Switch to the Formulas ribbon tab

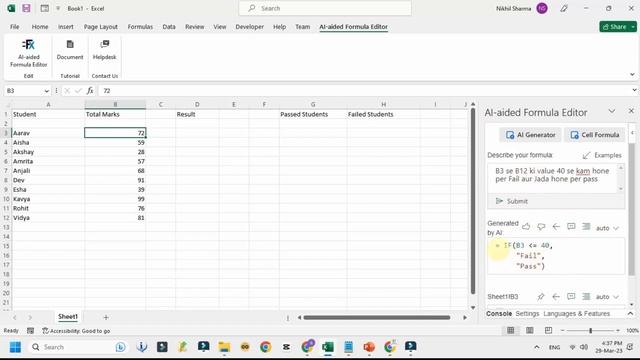pos(140,27)
